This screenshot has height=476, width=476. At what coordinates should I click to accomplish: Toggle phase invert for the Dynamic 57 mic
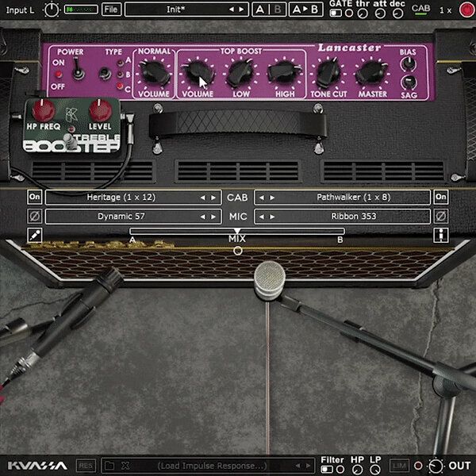(x=35, y=216)
